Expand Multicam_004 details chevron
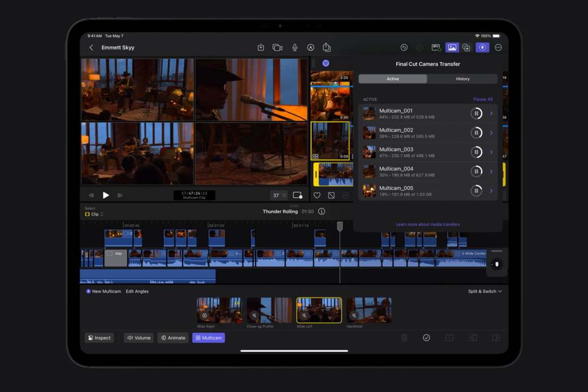This screenshot has height=392, width=588. pyautogui.click(x=491, y=171)
